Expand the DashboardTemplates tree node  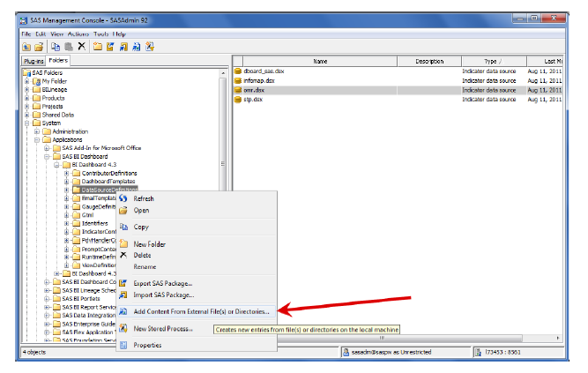pyautogui.click(x=66, y=182)
